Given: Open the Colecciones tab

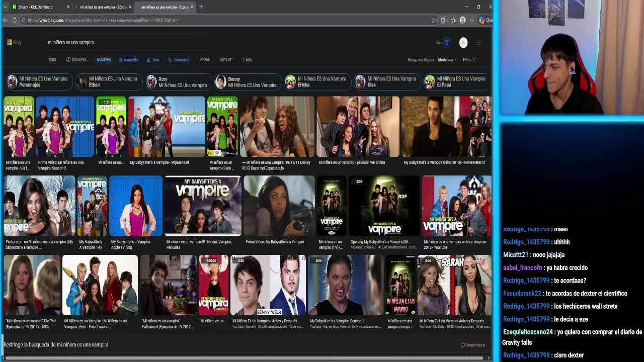Looking at the screenshot, I should [x=179, y=60].
